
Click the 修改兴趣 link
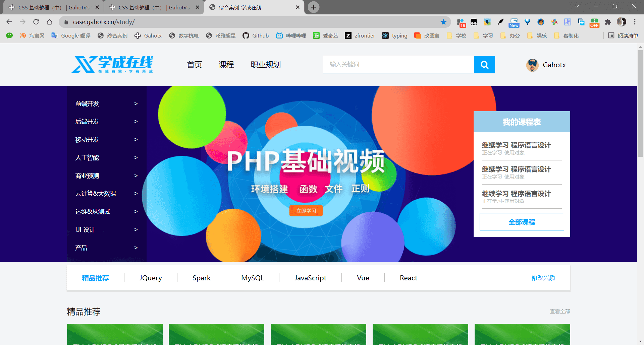point(543,278)
